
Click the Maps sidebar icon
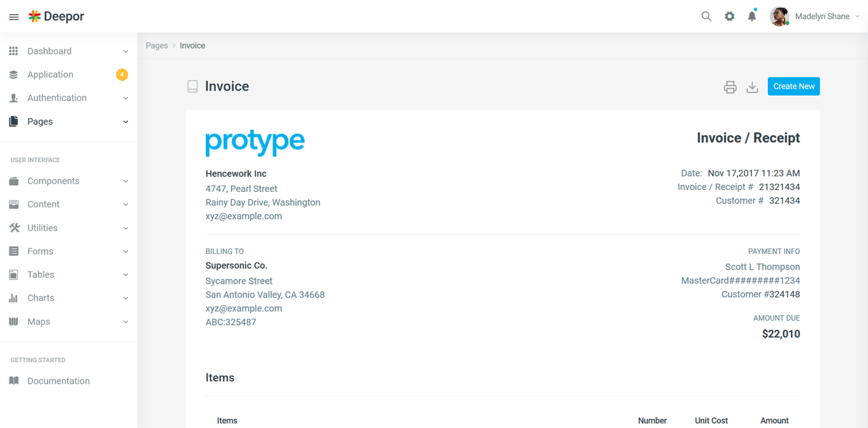[13, 322]
